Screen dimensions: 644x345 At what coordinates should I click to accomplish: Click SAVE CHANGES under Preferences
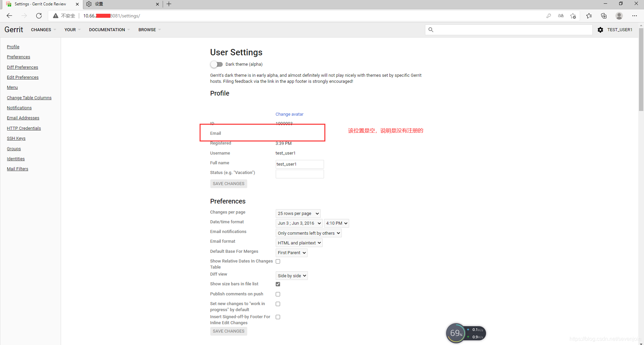pos(228,331)
